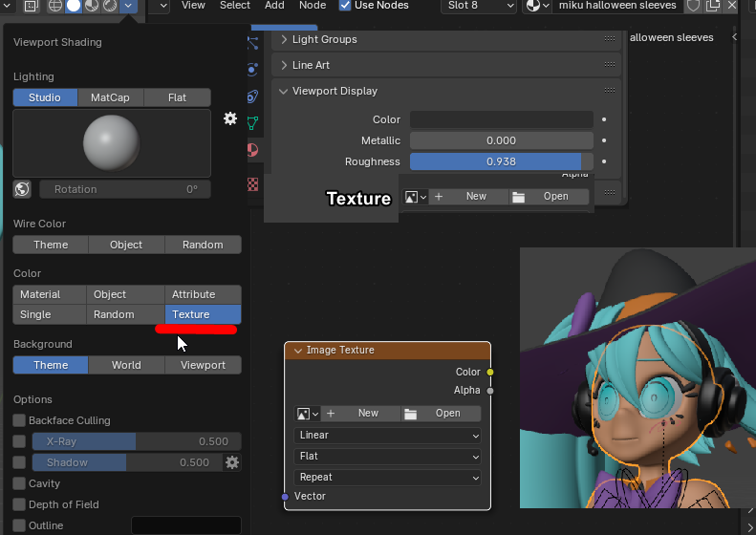Open the Add menu
Image resolution: width=756 pixels, height=535 pixels.
click(274, 6)
